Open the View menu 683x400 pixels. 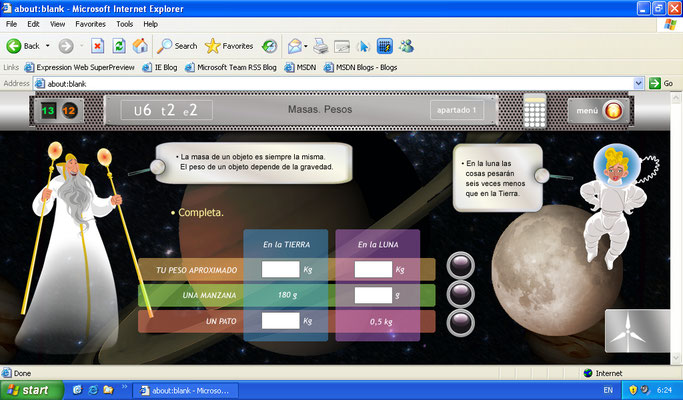[57, 24]
